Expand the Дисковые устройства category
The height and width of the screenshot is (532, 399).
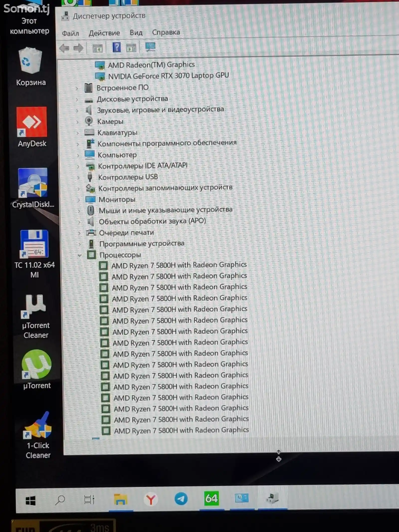pos(77,99)
